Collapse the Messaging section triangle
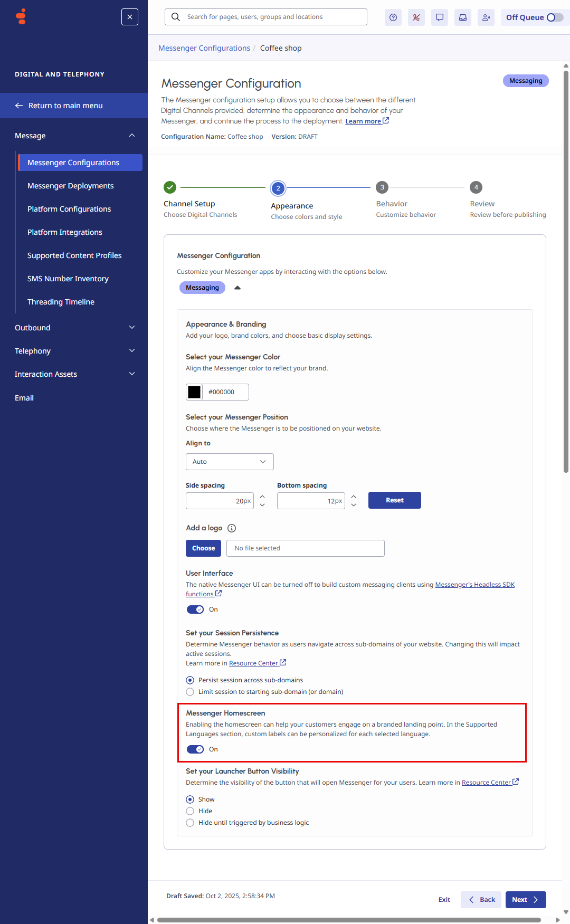The height and width of the screenshot is (924, 570). [x=237, y=288]
